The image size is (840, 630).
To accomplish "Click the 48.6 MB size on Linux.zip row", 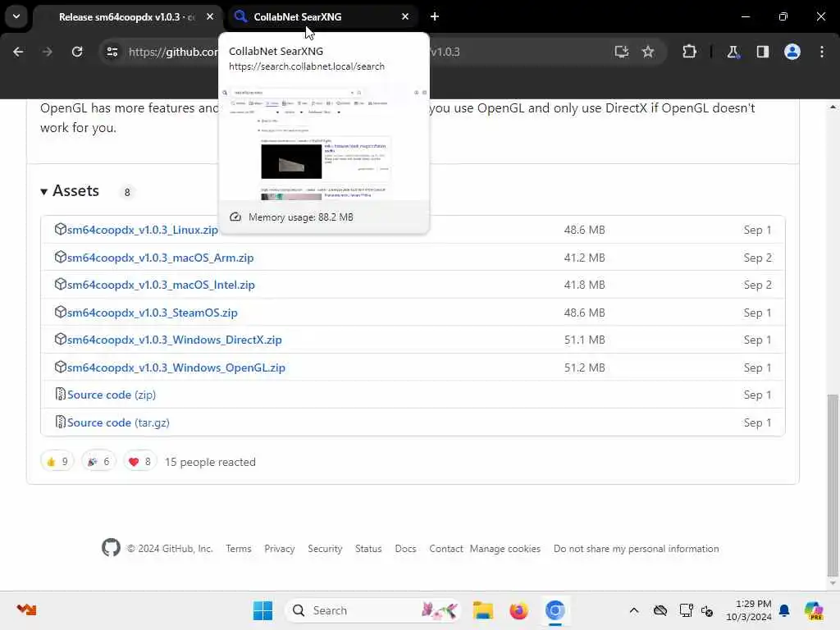I will [584, 230].
